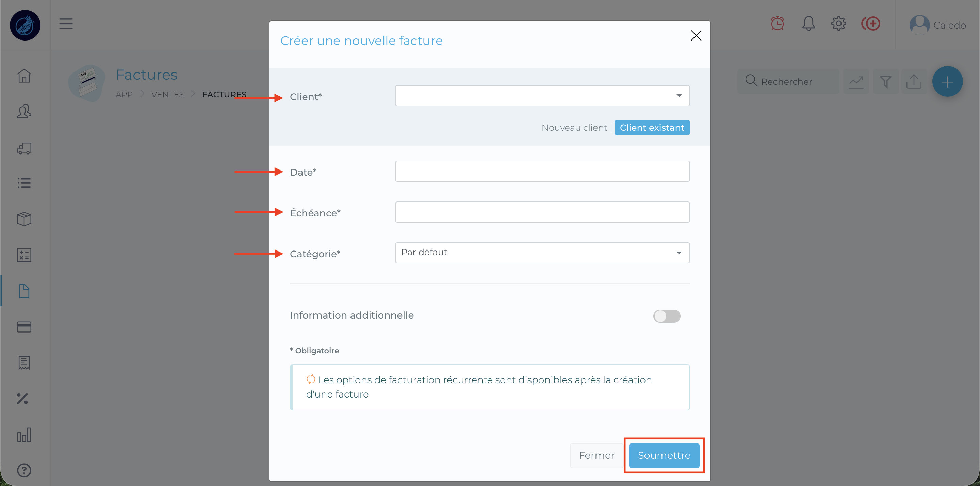This screenshot has width=980, height=486.
Task: Expand the Client dropdown
Action: [542, 96]
